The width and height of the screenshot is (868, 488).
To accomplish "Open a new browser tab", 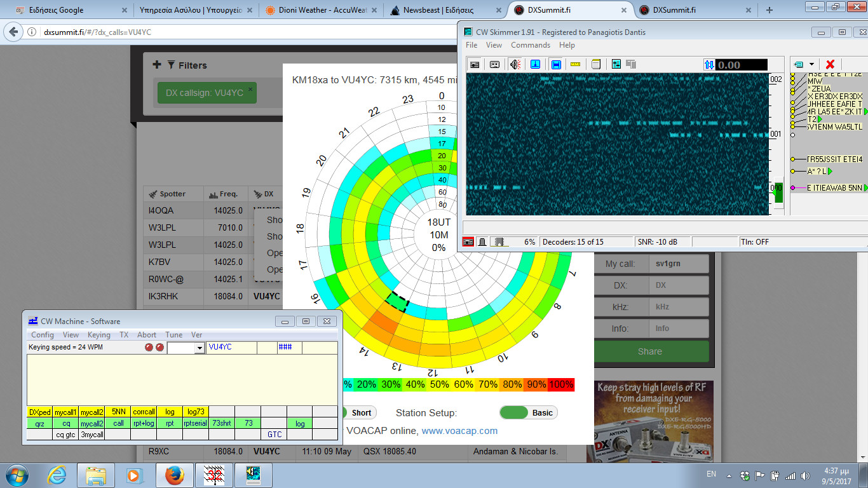I will (770, 10).
